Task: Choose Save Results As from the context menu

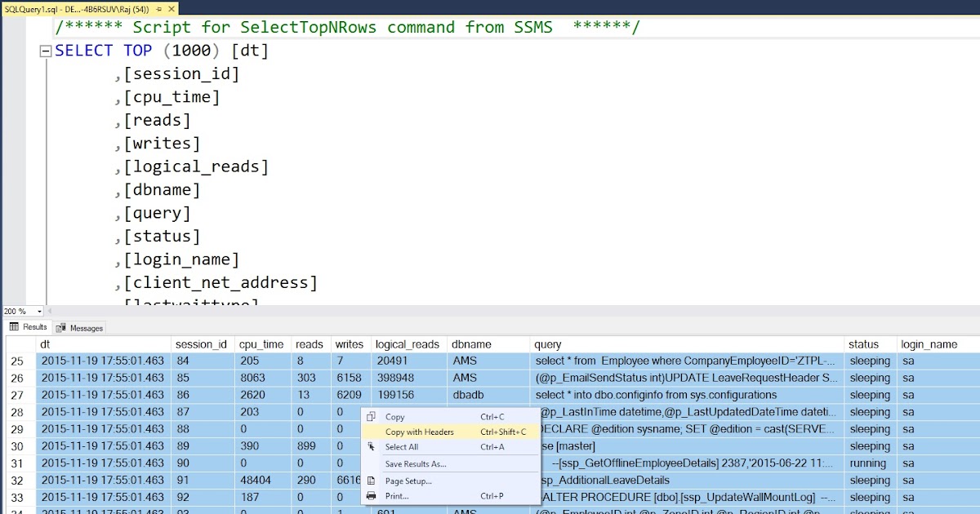Action: pos(416,463)
